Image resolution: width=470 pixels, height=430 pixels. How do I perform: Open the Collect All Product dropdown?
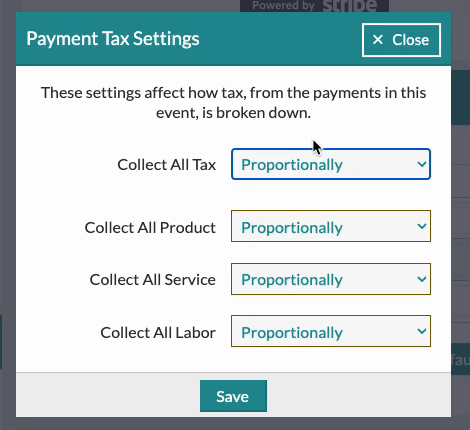(x=331, y=226)
